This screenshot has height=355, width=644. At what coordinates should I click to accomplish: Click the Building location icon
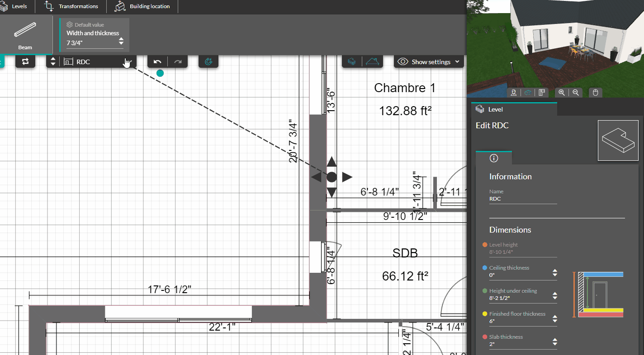click(x=120, y=6)
